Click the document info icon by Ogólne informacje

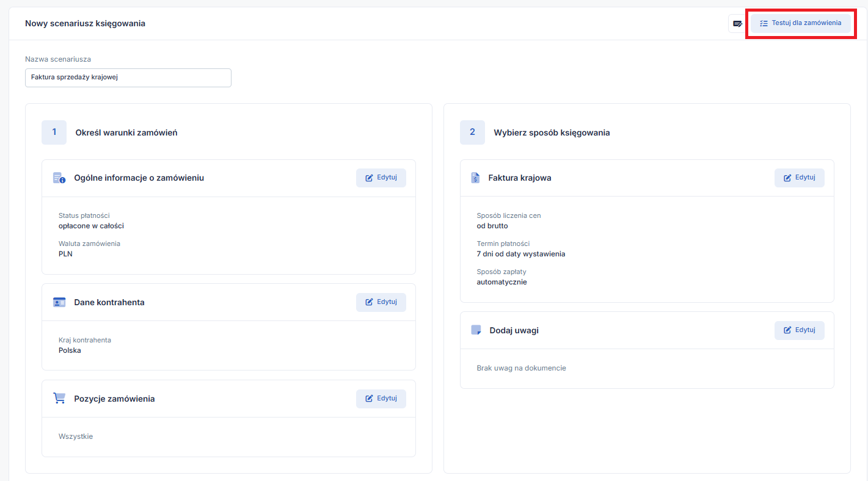point(59,178)
